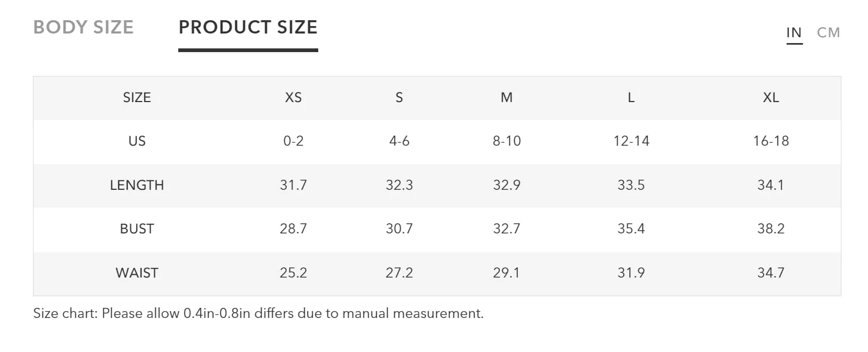Click US size 16-18 cell
This screenshot has width=868, height=352.
[771, 141]
